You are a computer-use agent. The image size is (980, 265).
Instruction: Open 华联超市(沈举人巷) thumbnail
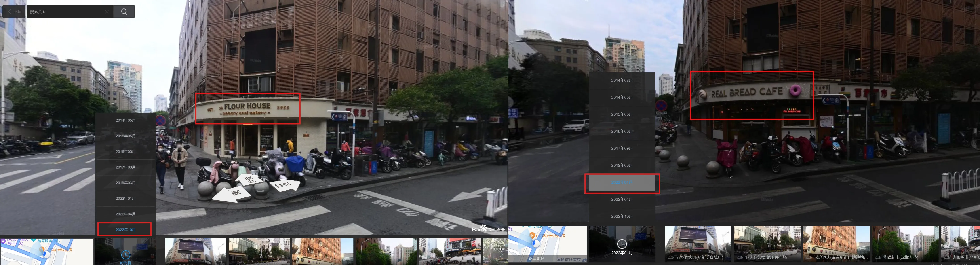point(906,244)
